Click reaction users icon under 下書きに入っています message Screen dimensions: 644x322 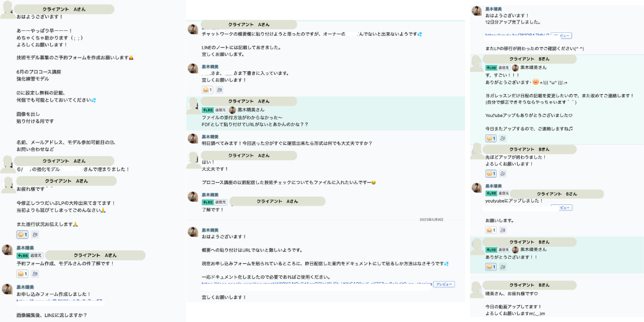(x=219, y=90)
